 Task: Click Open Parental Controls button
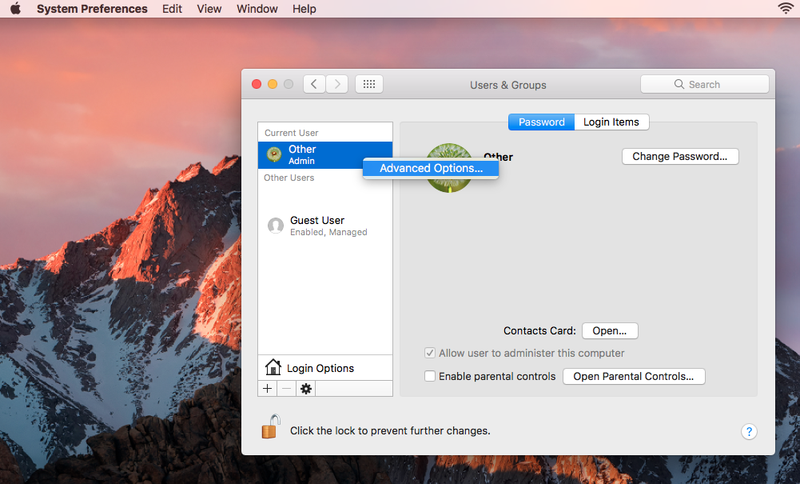pos(634,376)
